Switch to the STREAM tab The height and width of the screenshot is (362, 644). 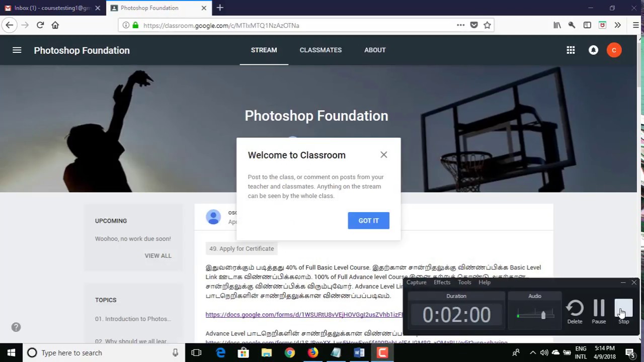pos(264,50)
